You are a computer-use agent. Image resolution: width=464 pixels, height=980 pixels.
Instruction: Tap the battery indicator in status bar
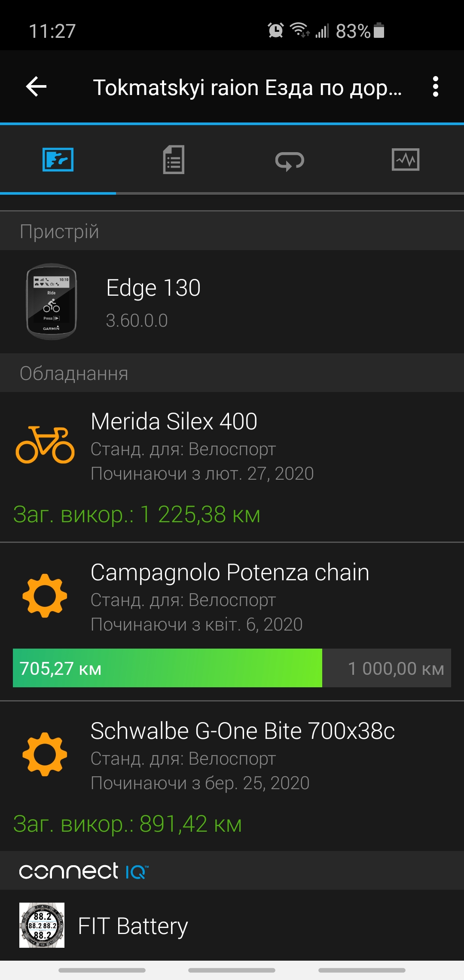[x=379, y=31]
